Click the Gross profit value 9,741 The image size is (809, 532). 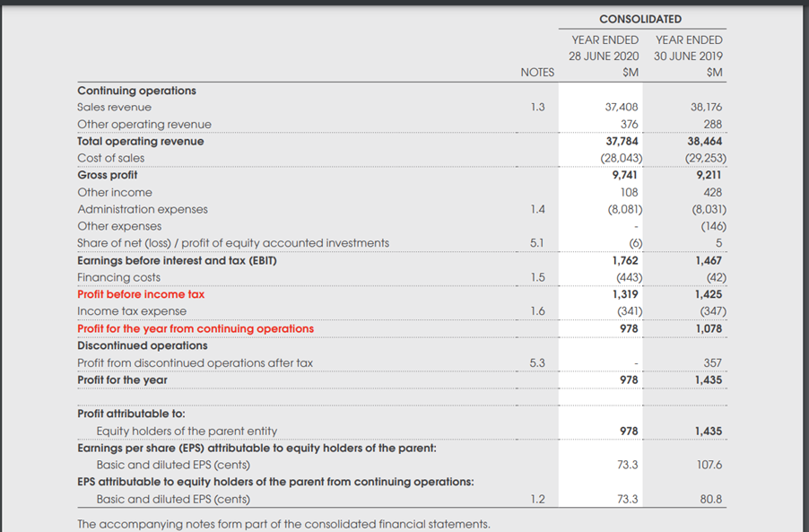pos(625,174)
